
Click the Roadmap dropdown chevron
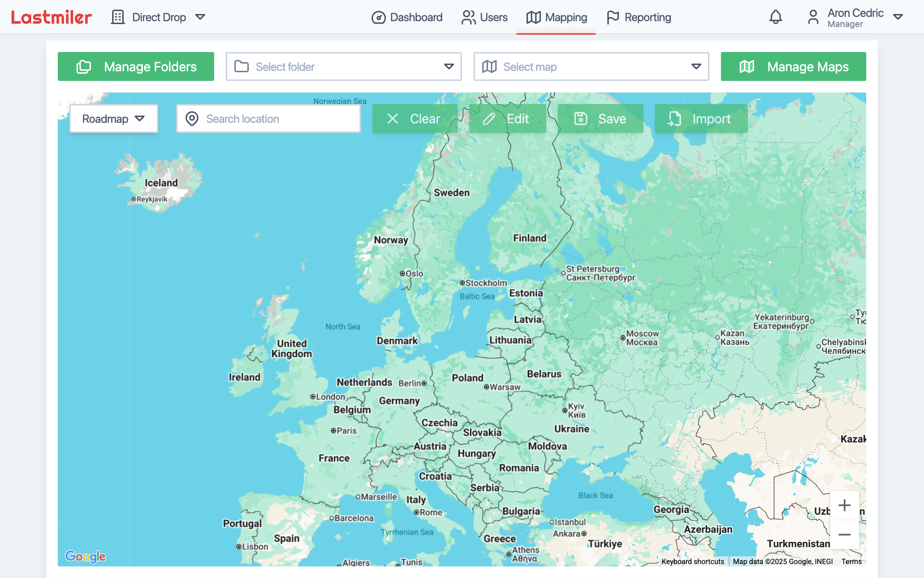pos(140,118)
